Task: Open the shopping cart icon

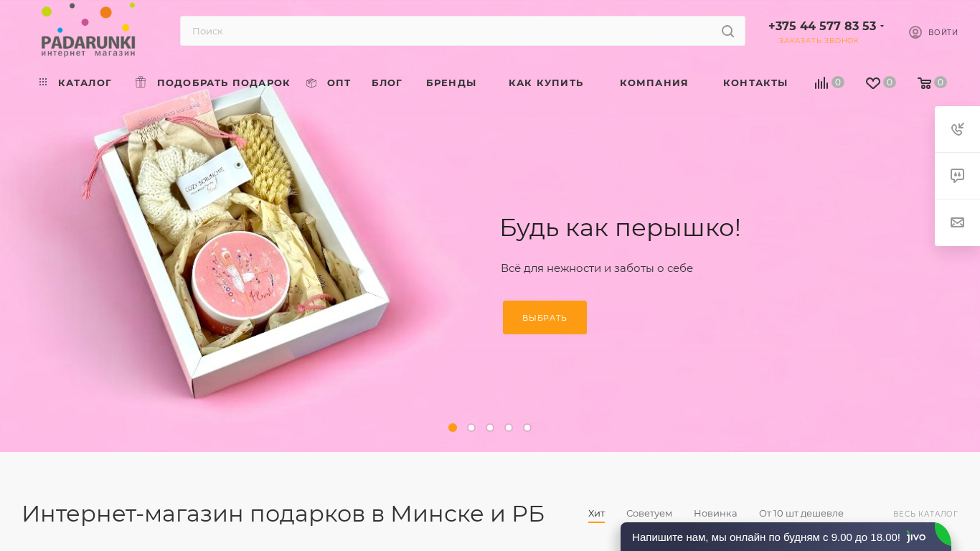Action: tap(924, 83)
